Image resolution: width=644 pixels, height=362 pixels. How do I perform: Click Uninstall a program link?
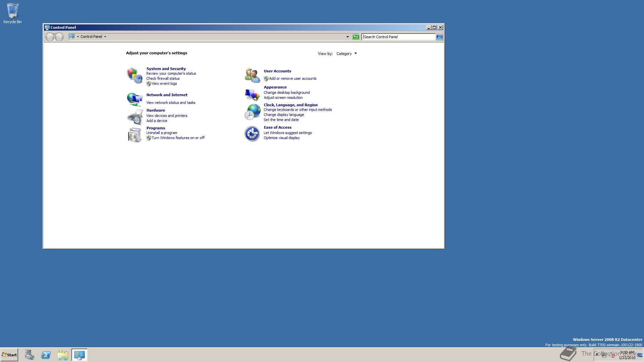point(162,133)
